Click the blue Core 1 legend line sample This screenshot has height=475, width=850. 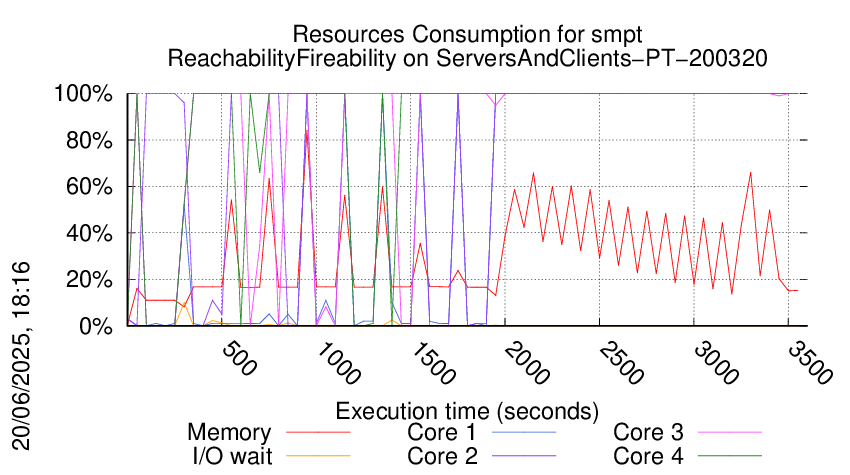point(524,432)
